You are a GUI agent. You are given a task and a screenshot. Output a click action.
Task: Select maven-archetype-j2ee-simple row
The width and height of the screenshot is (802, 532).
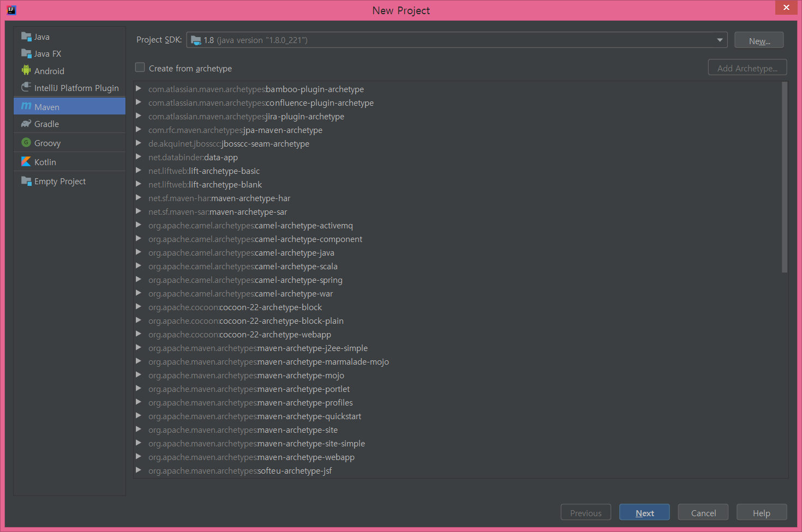[457, 348]
